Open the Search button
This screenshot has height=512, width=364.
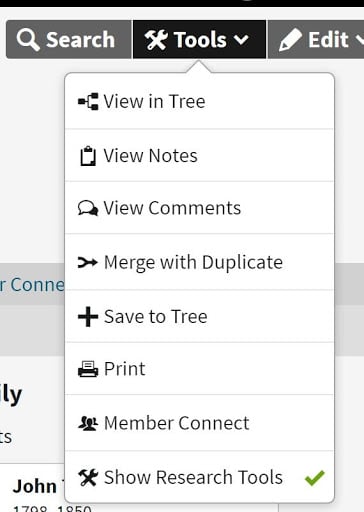point(69,39)
